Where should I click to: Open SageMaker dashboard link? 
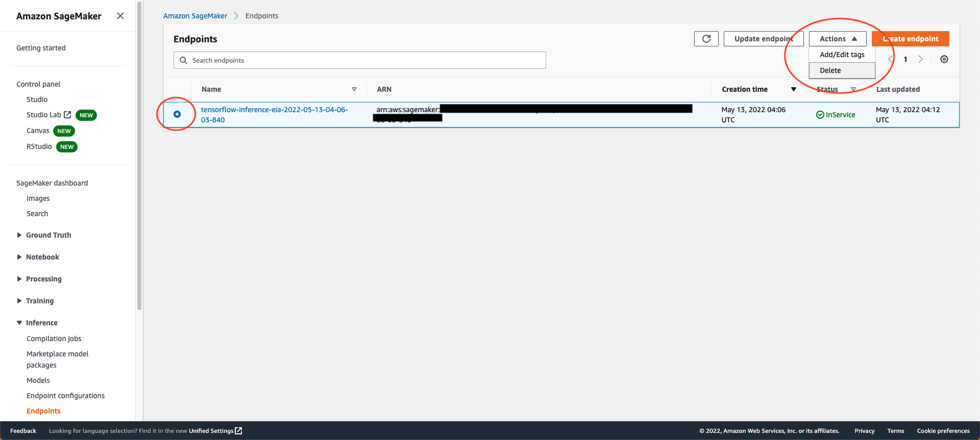(x=52, y=183)
